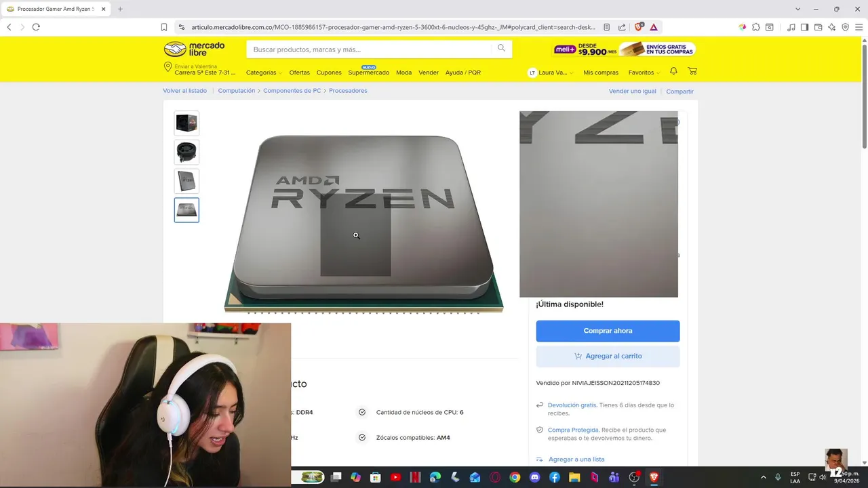Open the Vender menu item
The height and width of the screenshot is (488, 868).
pyautogui.click(x=429, y=73)
